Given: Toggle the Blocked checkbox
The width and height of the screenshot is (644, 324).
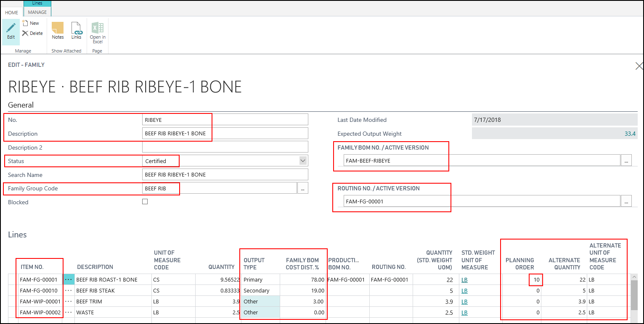Looking at the screenshot, I should tap(145, 202).
